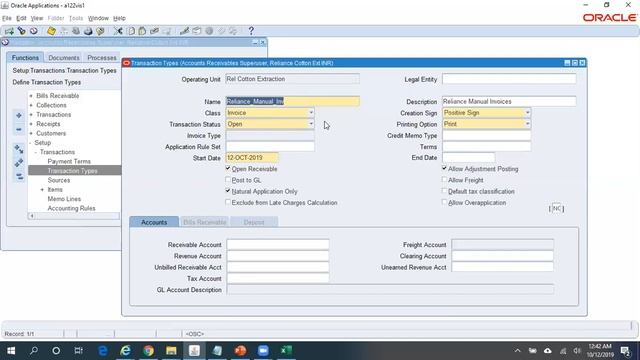
Task: Click the yellow Save toolbar icon
Action: point(51,31)
